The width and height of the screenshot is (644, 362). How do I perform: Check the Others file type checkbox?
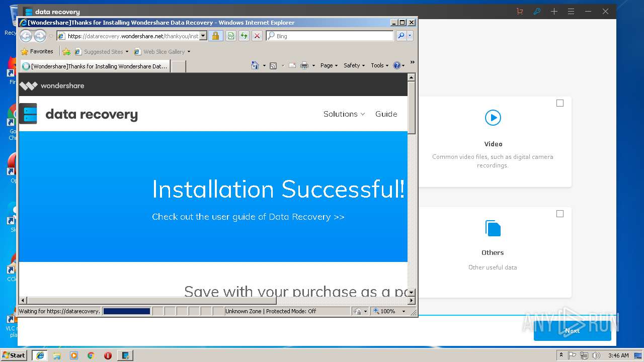pyautogui.click(x=560, y=214)
